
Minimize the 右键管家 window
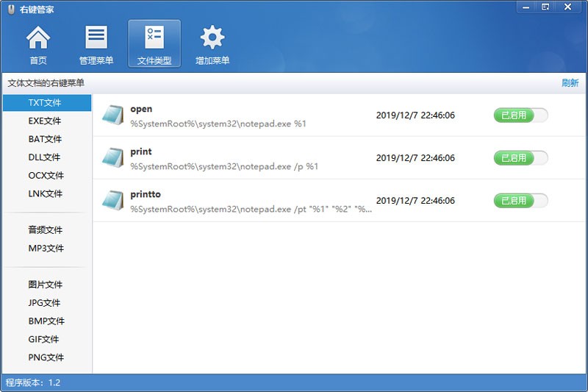click(526, 7)
